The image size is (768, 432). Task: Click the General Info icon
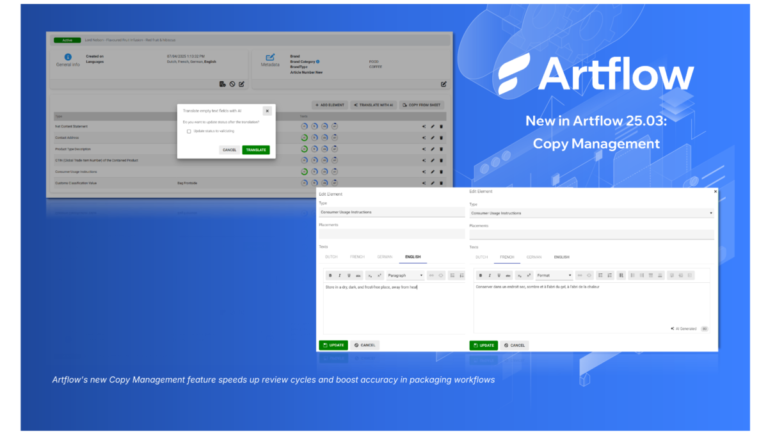pos(68,57)
